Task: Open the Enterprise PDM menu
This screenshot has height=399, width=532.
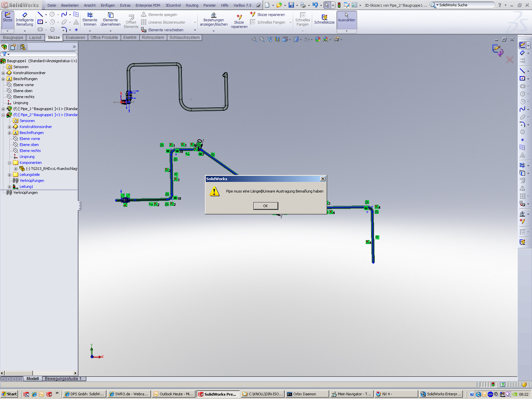Action: 148,5
